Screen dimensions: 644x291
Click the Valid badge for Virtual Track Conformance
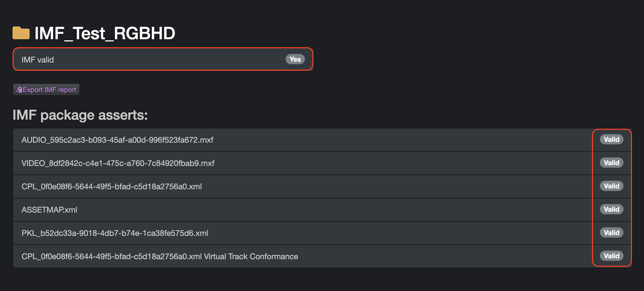point(612,256)
